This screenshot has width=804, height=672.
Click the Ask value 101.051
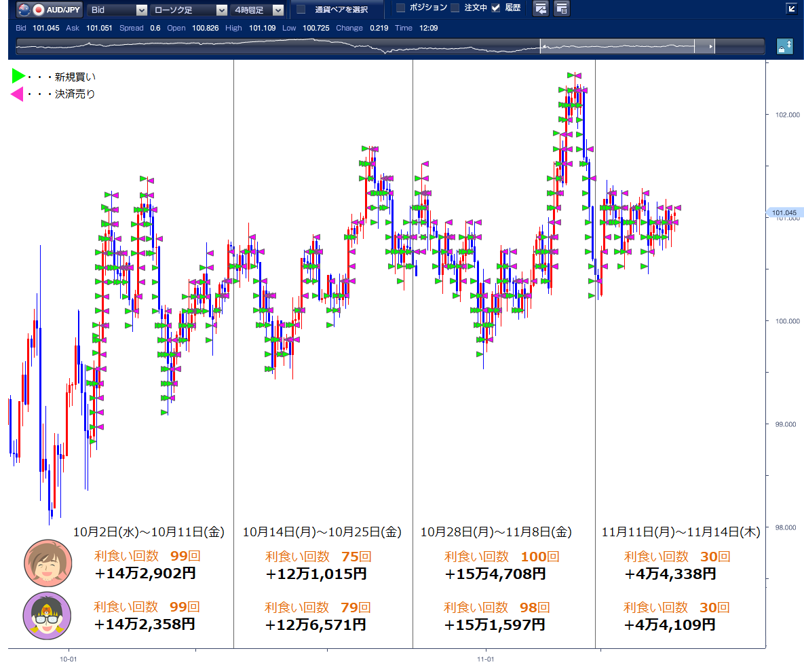pos(99,29)
